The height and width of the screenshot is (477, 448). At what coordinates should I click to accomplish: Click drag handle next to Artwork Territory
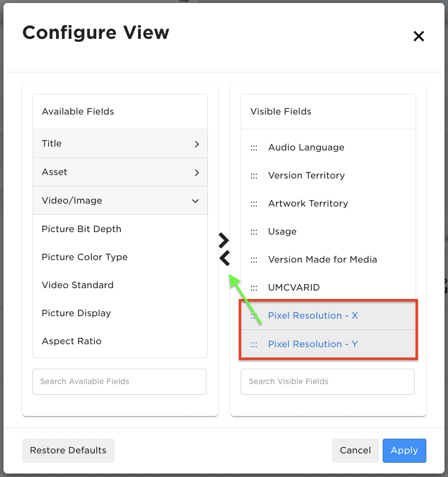pyautogui.click(x=254, y=204)
